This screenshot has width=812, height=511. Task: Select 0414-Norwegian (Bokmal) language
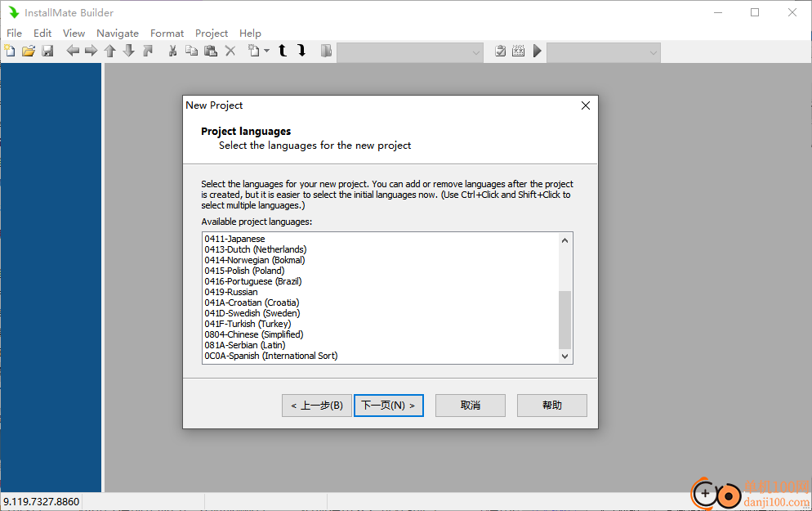click(380, 260)
